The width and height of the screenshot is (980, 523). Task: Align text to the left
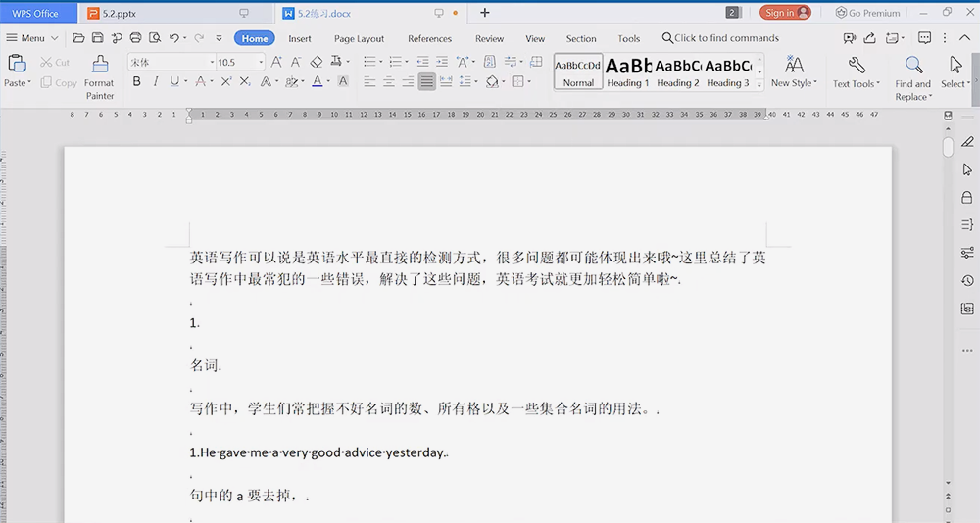370,81
